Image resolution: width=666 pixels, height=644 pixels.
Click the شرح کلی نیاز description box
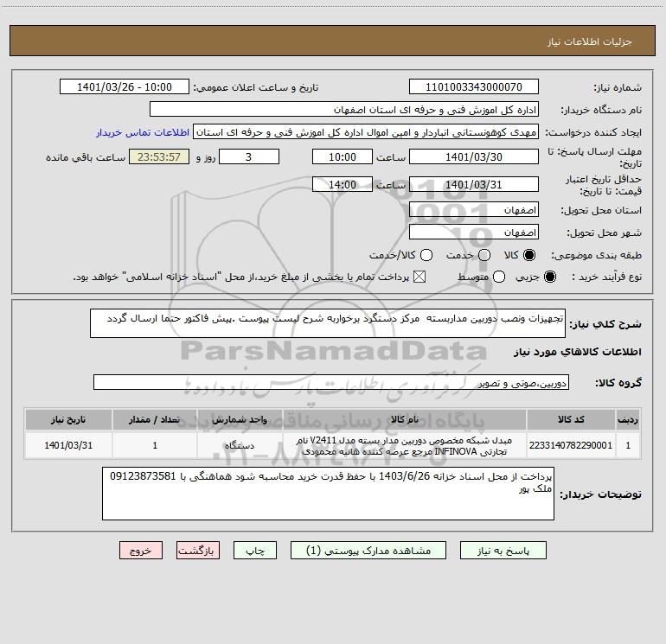[x=328, y=323]
